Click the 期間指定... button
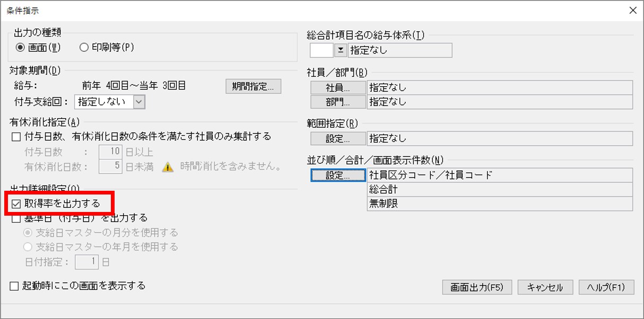644x319 pixels. point(253,87)
